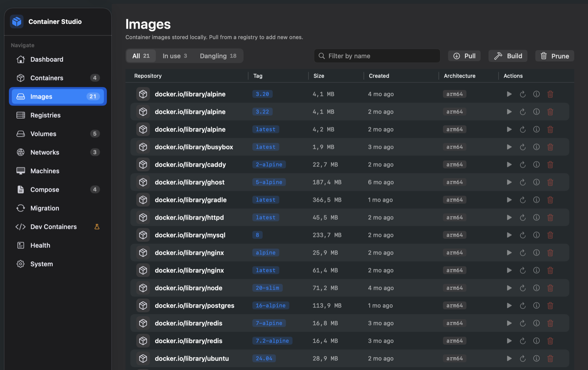Click the 187,4 MB size value
Viewport: 588px width, 370px height.
pos(327,182)
